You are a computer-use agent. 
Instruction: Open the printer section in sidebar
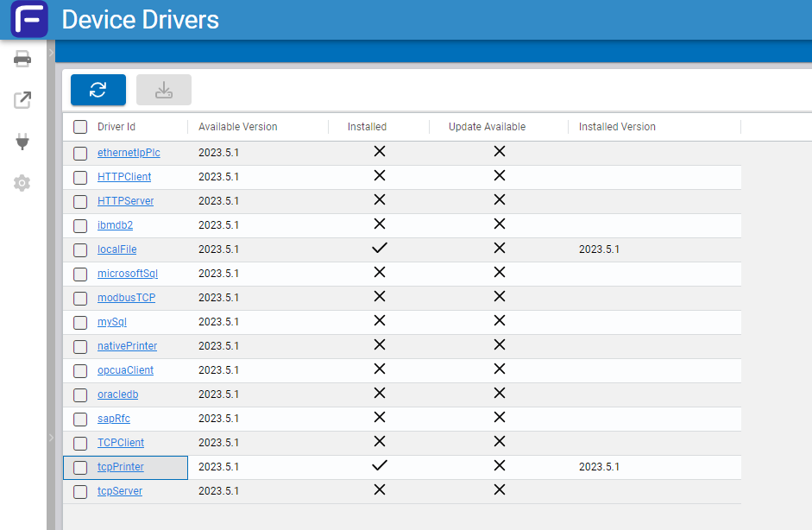[22, 59]
